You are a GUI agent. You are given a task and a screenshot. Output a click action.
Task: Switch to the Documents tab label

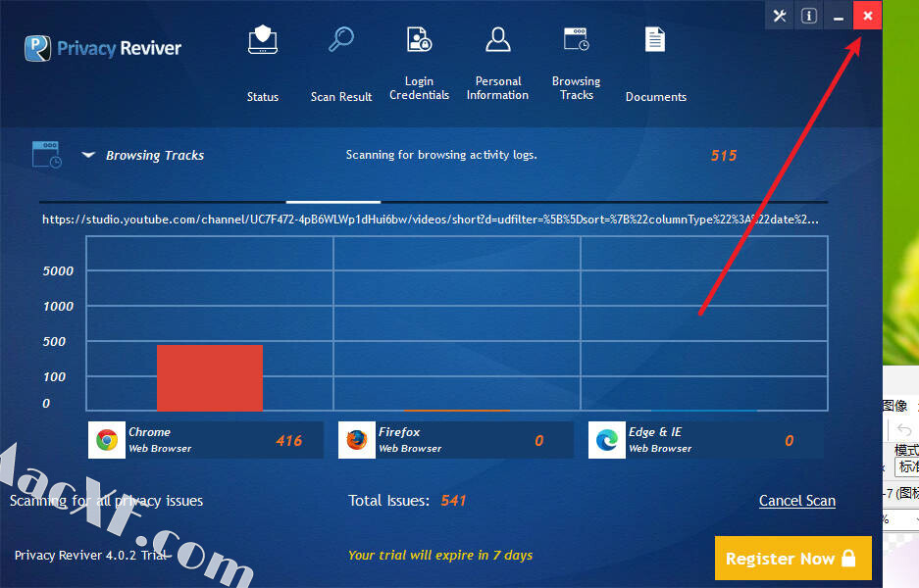click(655, 97)
